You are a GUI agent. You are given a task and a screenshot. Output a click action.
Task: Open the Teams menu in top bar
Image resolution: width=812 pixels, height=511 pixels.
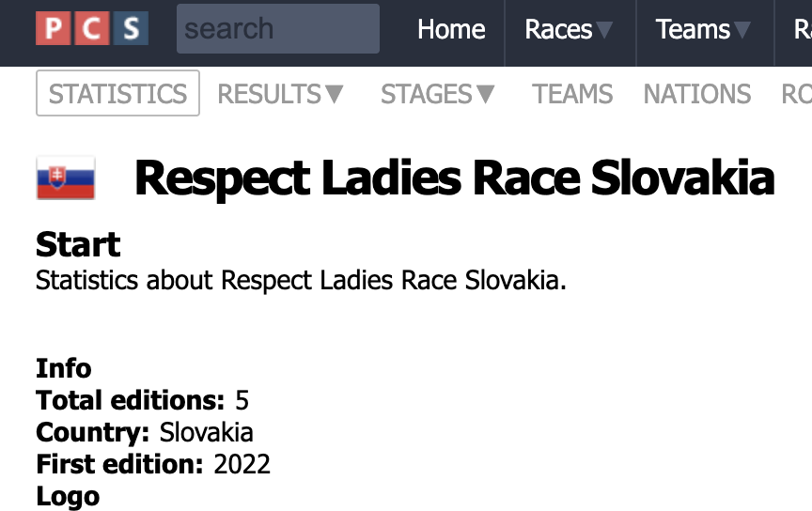coord(693,29)
